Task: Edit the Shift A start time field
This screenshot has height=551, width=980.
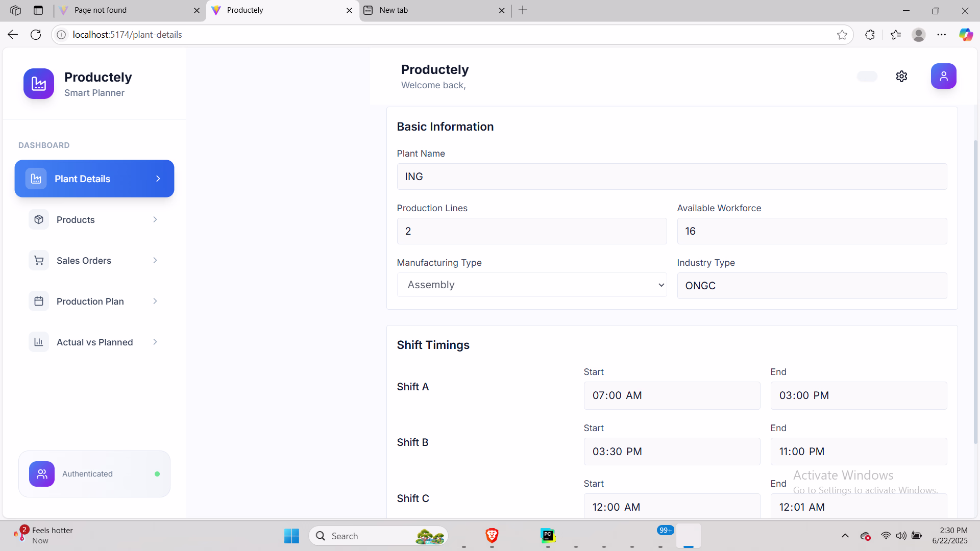Action: click(671, 395)
